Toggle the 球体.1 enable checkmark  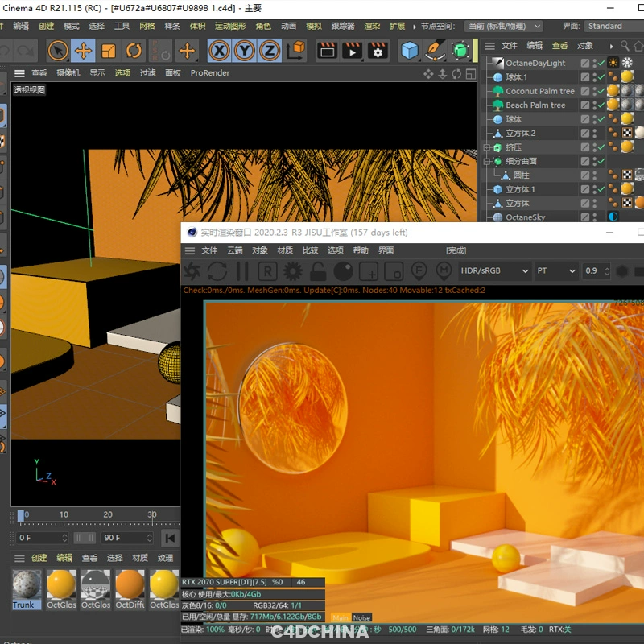coord(601,77)
